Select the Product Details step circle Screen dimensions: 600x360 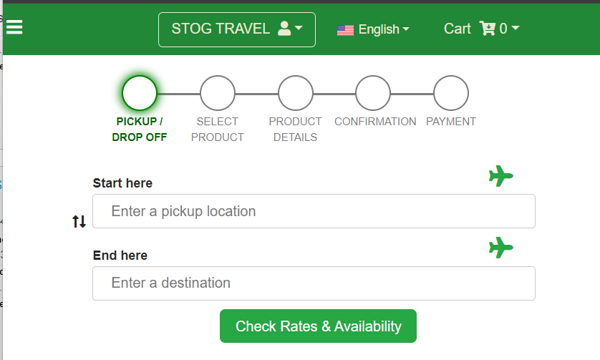pos(295,93)
